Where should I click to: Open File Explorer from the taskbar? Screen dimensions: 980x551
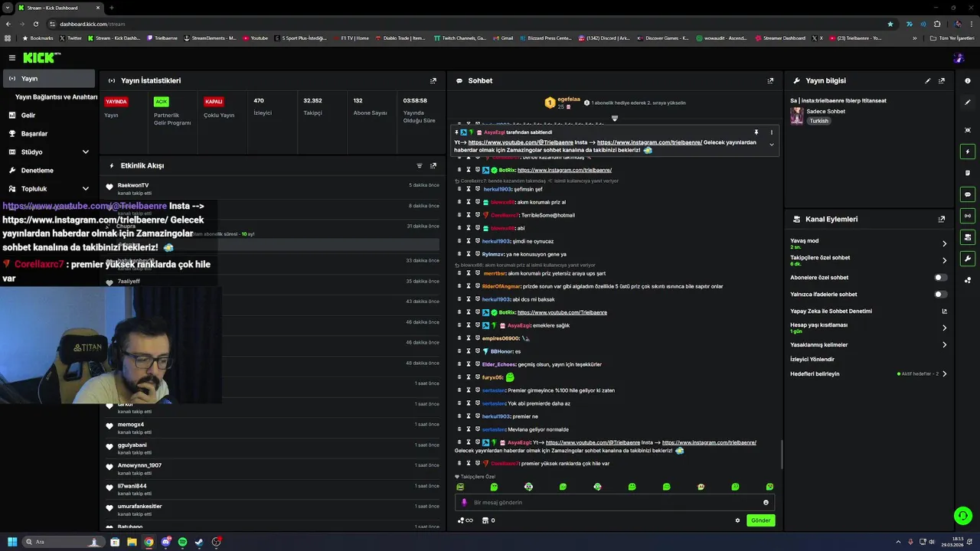click(x=132, y=542)
